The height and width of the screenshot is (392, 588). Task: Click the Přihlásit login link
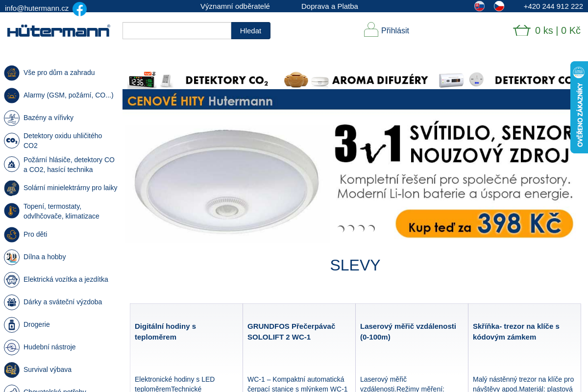point(395,30)
